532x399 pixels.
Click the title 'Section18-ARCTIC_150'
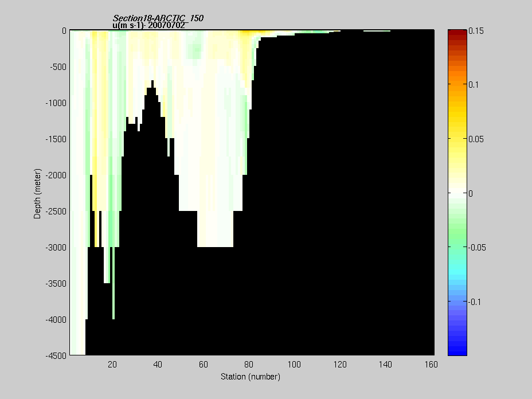[158, 18]
